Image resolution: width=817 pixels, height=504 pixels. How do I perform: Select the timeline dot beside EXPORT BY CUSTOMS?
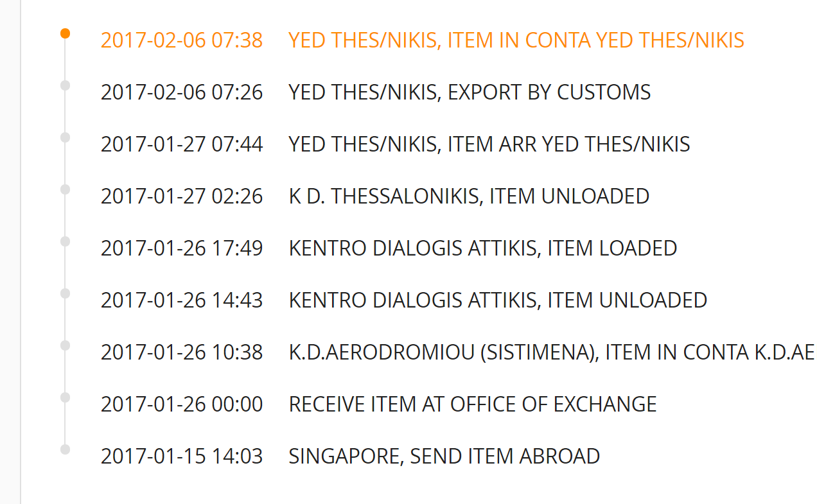65,85
